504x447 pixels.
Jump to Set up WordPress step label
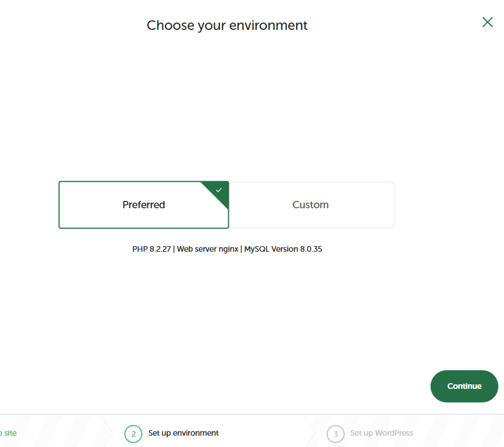(381, 433)
